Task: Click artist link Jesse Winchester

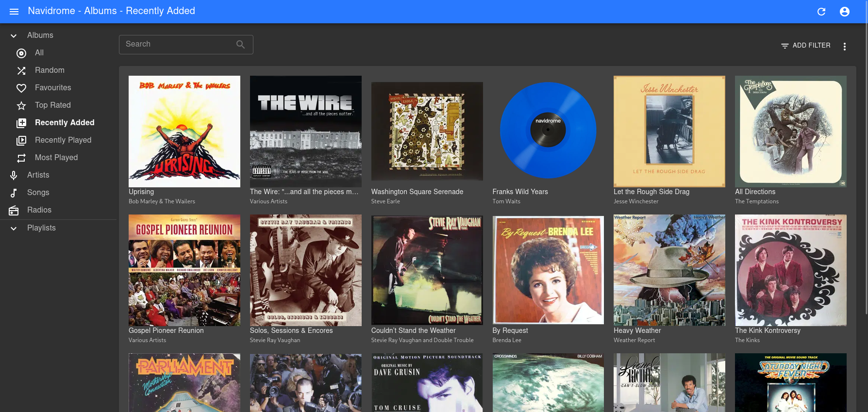Action: (636, 201)
